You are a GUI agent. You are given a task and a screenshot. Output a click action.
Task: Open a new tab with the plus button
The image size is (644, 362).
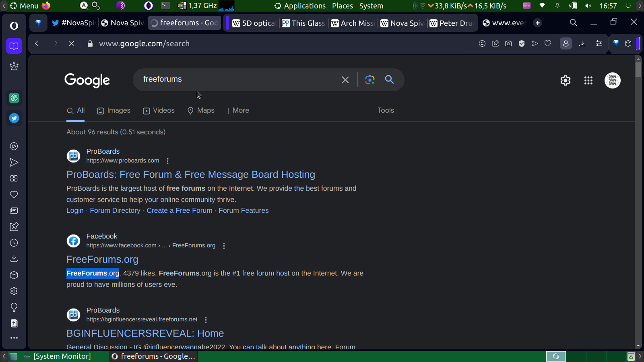538,23
